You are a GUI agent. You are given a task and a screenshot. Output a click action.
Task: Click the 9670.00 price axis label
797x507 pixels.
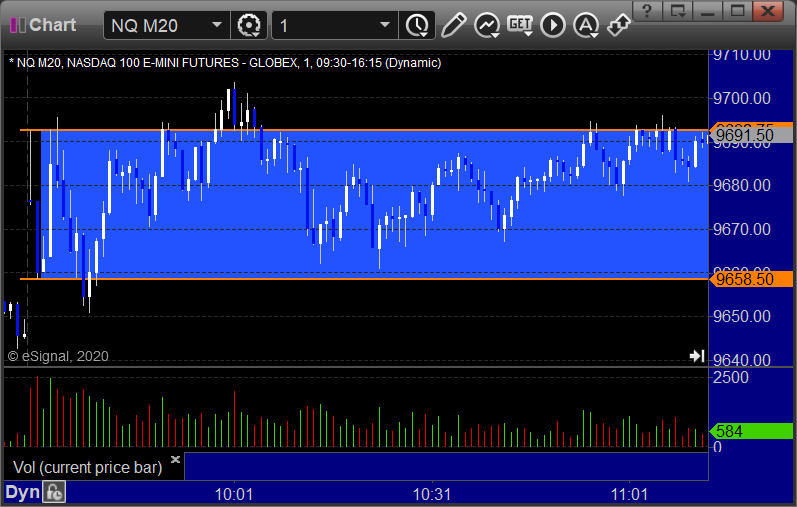coord(742,229)
